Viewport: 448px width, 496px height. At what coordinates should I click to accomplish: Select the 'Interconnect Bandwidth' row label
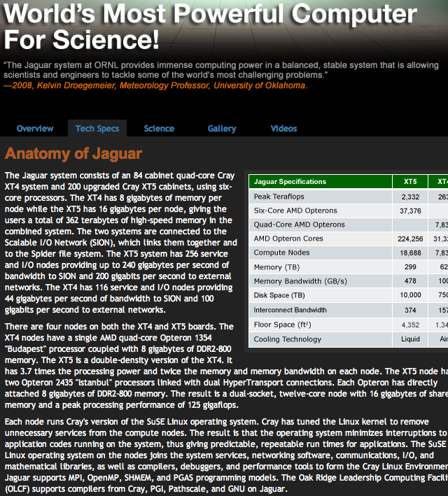coord(290,310)
